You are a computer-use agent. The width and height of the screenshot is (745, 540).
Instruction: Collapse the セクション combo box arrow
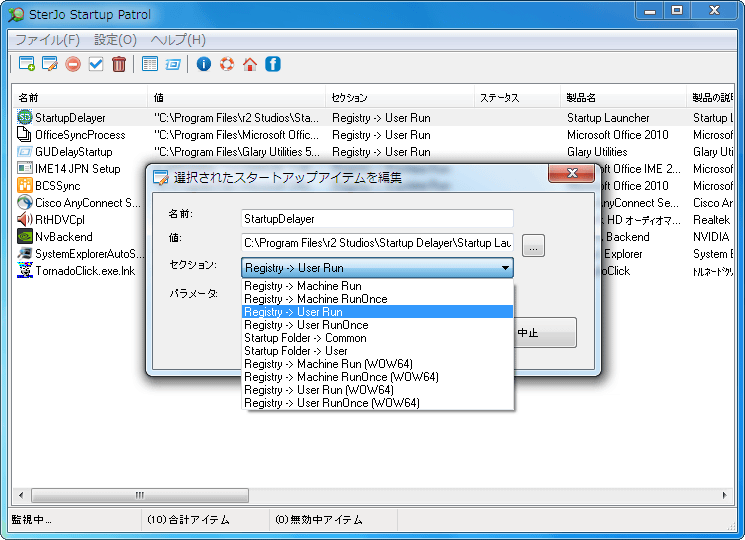click(x=505, y=268)
